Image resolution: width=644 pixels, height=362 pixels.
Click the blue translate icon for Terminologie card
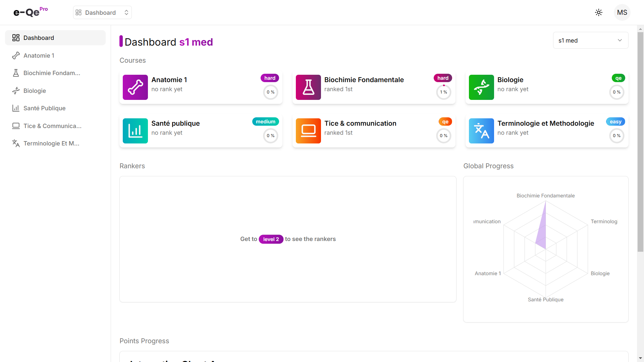(x=481, y=131)
